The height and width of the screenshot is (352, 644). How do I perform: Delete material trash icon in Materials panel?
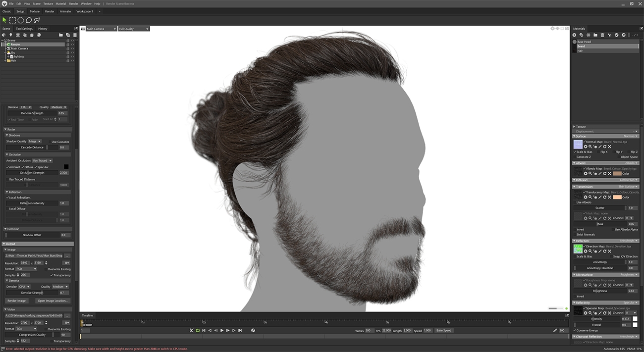click(x=602, y=35)
